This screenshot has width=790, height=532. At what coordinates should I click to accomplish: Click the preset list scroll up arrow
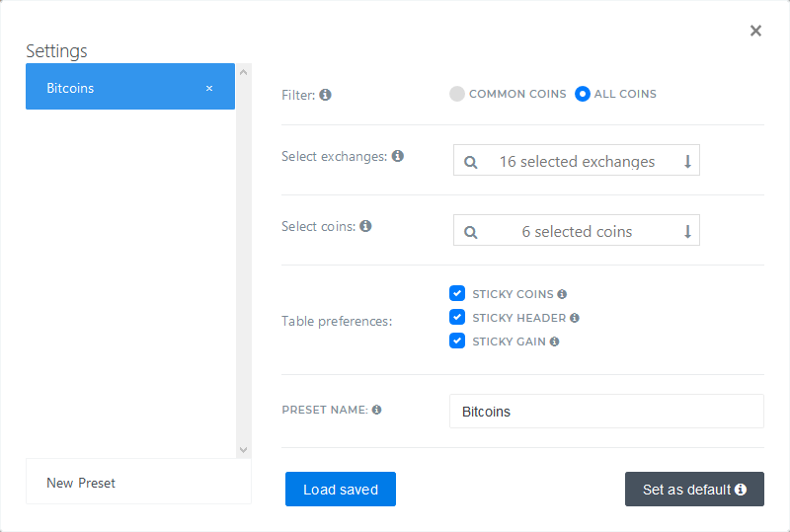[x=243, y=72]
